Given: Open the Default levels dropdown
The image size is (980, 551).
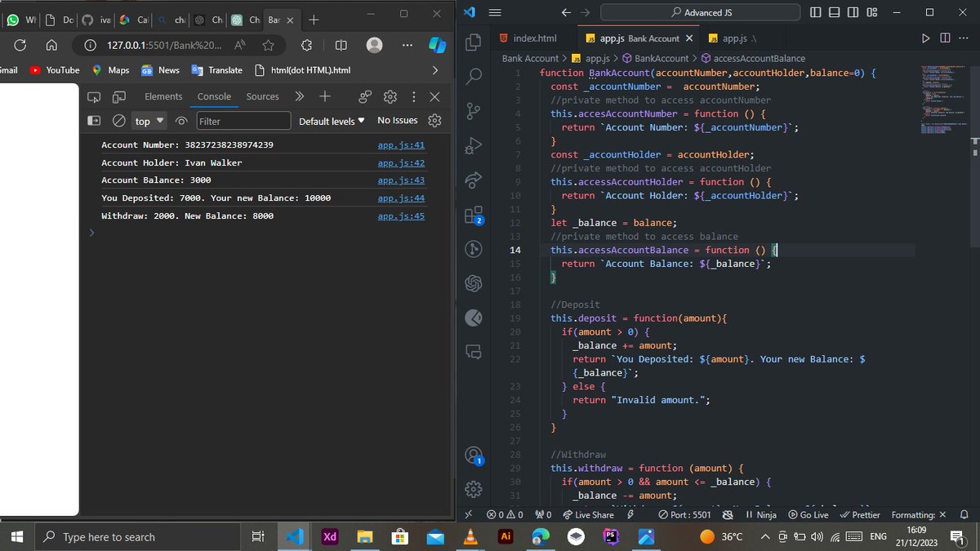Looking at the screenshot, I should tap(331, 120).
